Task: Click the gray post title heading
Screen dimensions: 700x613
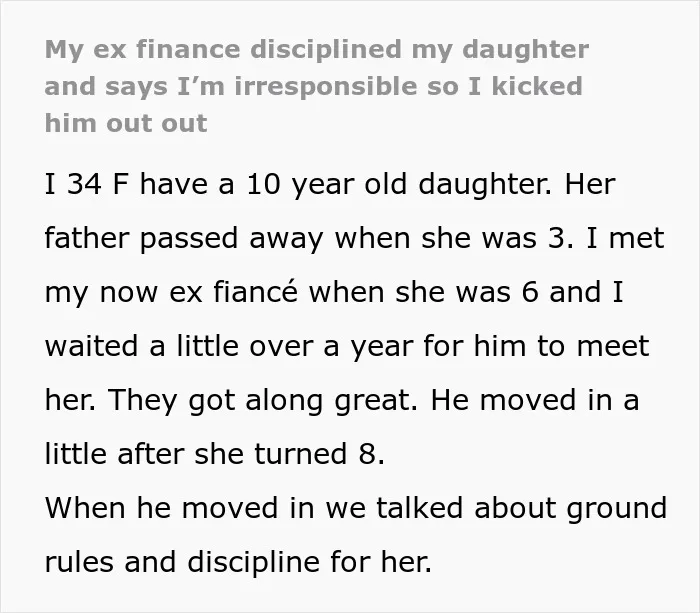Action: click(317, 86)
